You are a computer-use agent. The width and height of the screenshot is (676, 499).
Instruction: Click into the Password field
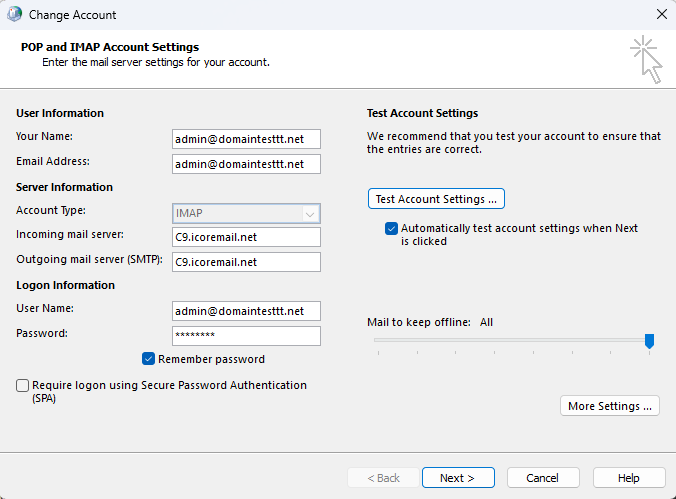[246, 336]
